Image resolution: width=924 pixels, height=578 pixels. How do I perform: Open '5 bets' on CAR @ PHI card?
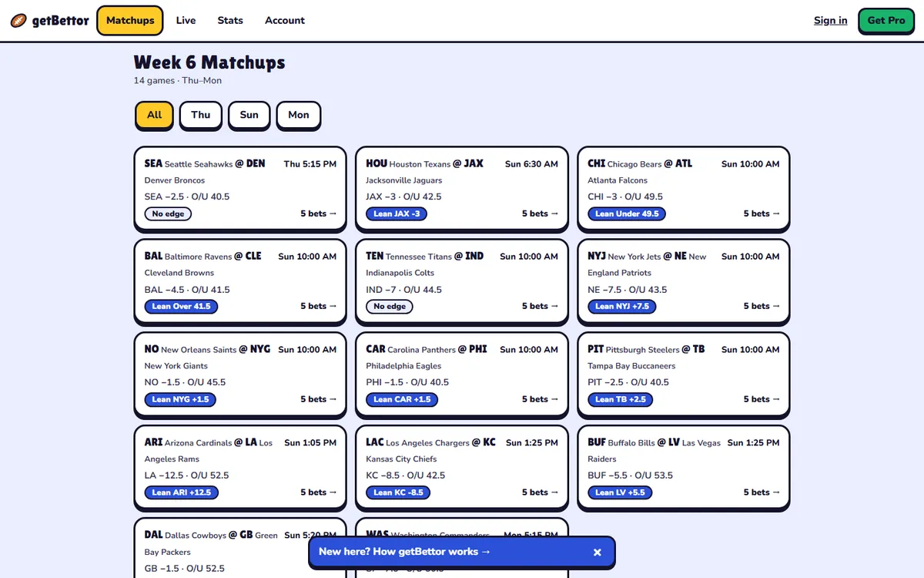click(541, 399)
